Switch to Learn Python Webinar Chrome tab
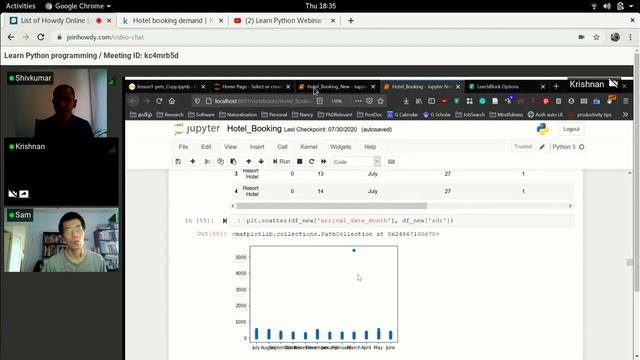Viewport: 640px width, 360px height. (x=283, y=20)
